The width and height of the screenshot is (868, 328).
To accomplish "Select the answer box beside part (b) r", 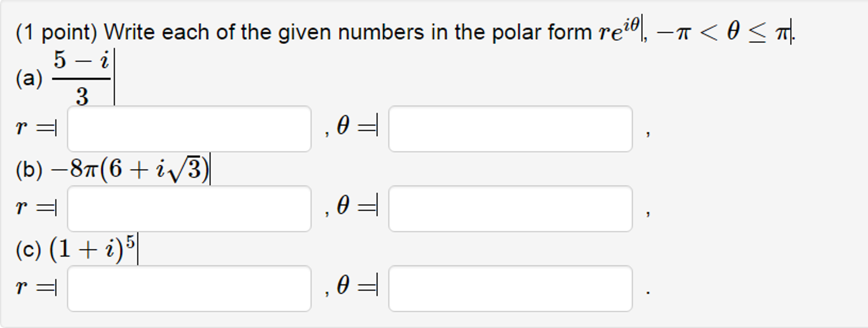I will 189,208.
